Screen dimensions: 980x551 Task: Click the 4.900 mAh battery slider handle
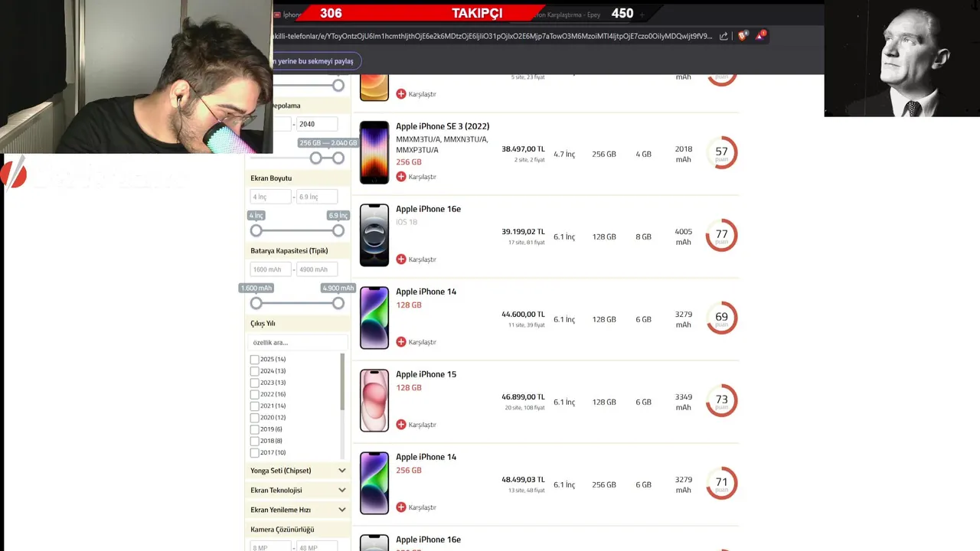pyautogui.click(x=338, y=303)
